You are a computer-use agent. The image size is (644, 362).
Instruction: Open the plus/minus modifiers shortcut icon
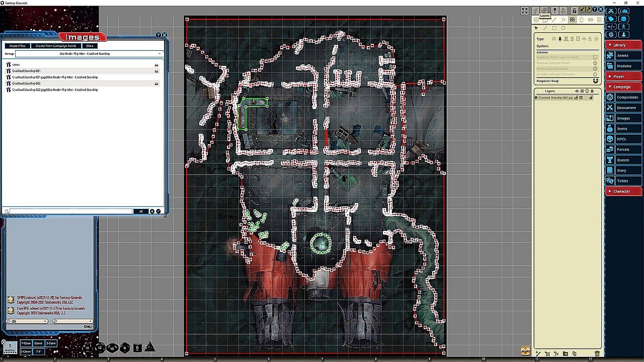(611, 27)
